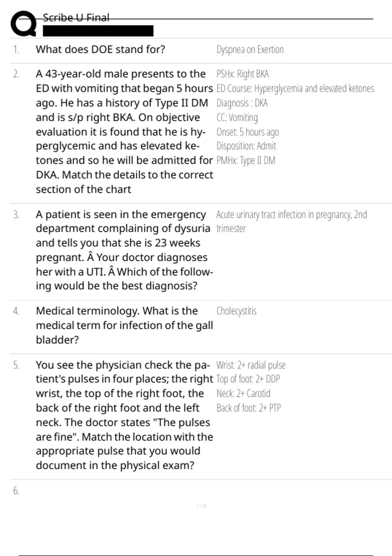Click the answer 'Cholecystitis'
The image size is (392, 556).
pos(236,311)
